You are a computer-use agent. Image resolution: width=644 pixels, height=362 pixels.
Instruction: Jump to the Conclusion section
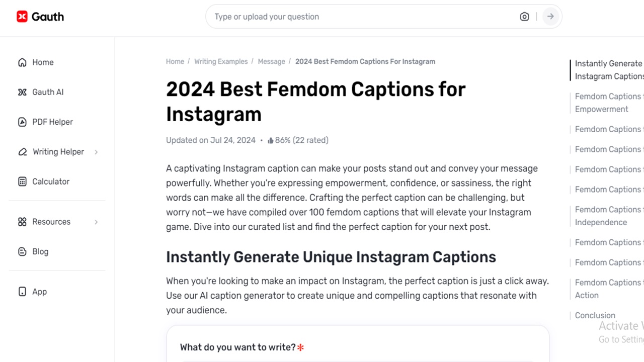click(595, 315)
